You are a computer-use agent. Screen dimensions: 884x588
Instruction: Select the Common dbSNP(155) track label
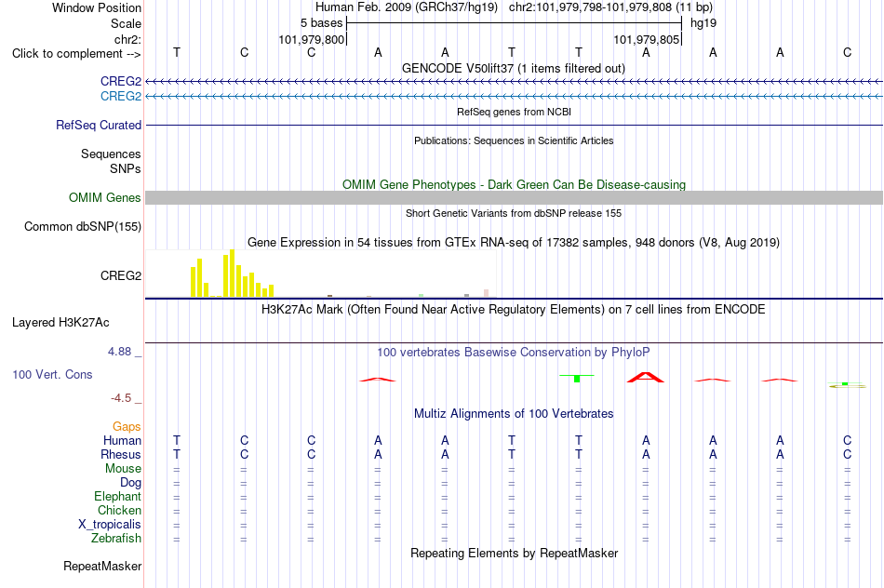coord(83,227)
